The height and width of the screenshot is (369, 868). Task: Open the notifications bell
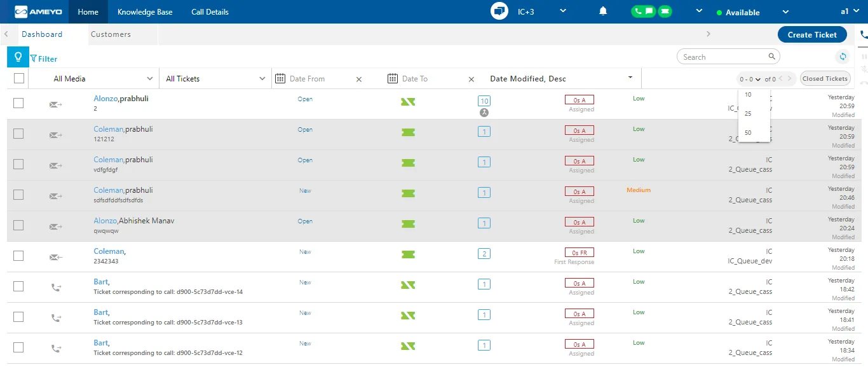[x=603, y=11]
